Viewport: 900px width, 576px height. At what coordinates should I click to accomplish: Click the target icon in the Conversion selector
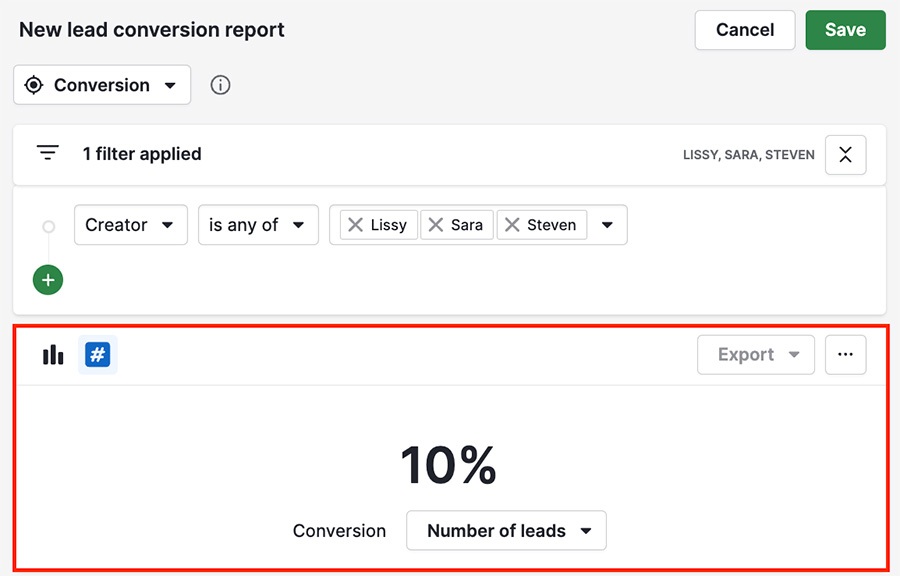pyautogui.click(x=33, y=85)
